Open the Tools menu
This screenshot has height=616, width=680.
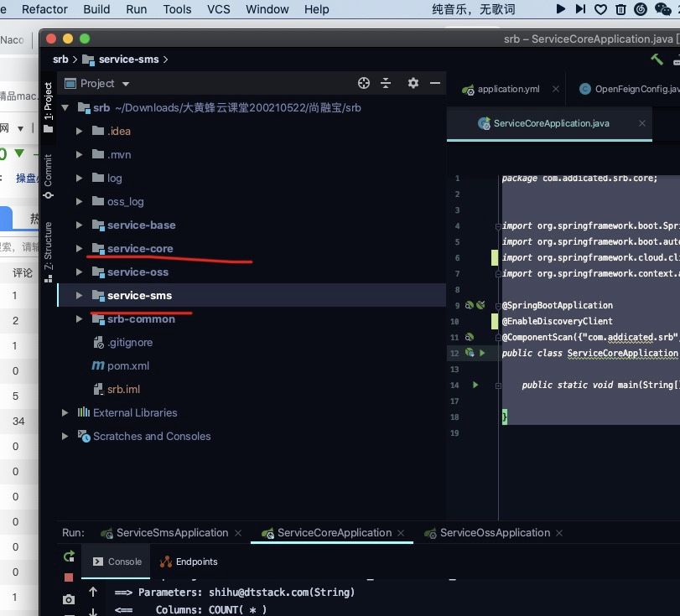tap(177, 9)
